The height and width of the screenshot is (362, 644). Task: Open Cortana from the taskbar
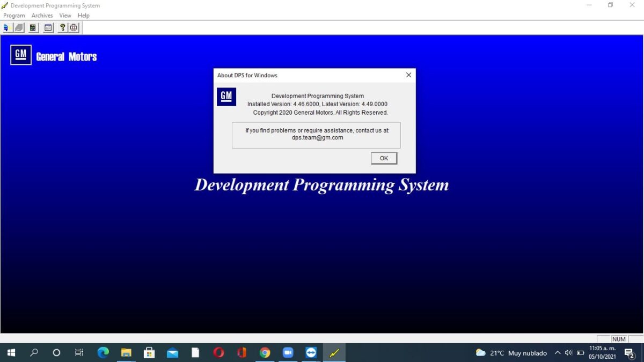[56, 352]
